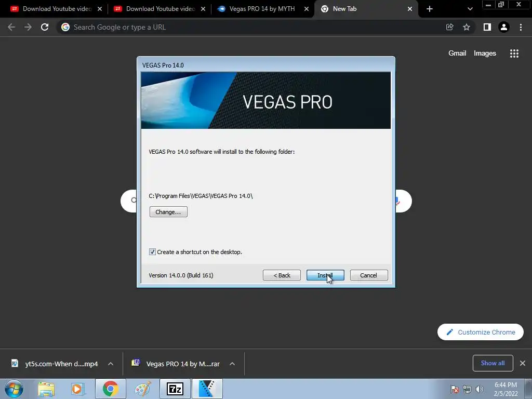Close first Download Youtube video tab
This screenshot has height=399, width=532.
pos(100,9)
